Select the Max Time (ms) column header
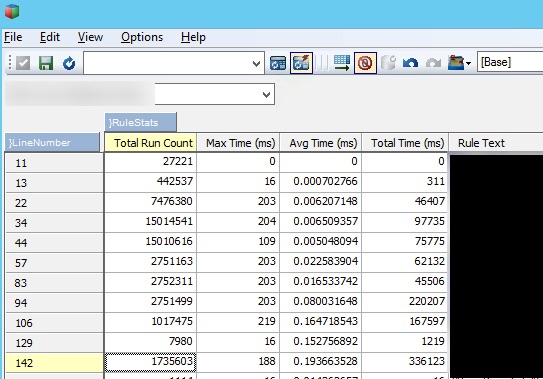This screenshot has height=379, width=543. pyautogui.click(x=238, y=143)
